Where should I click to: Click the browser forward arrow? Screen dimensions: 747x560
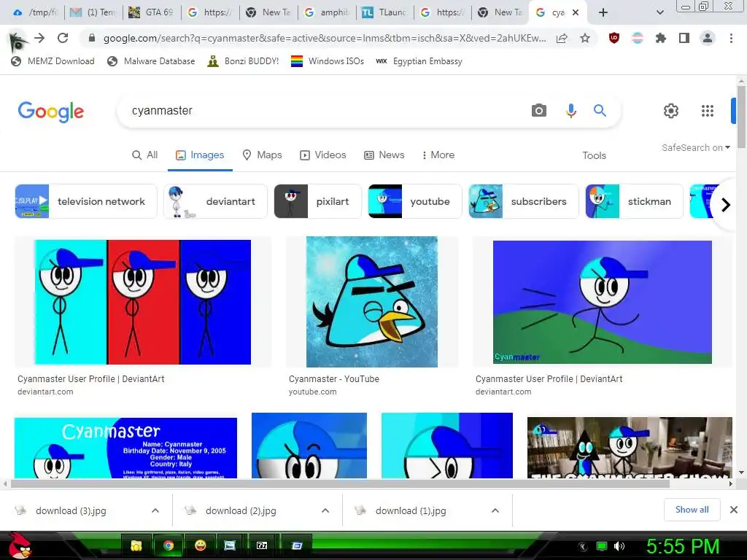click(x=39, y=38)
